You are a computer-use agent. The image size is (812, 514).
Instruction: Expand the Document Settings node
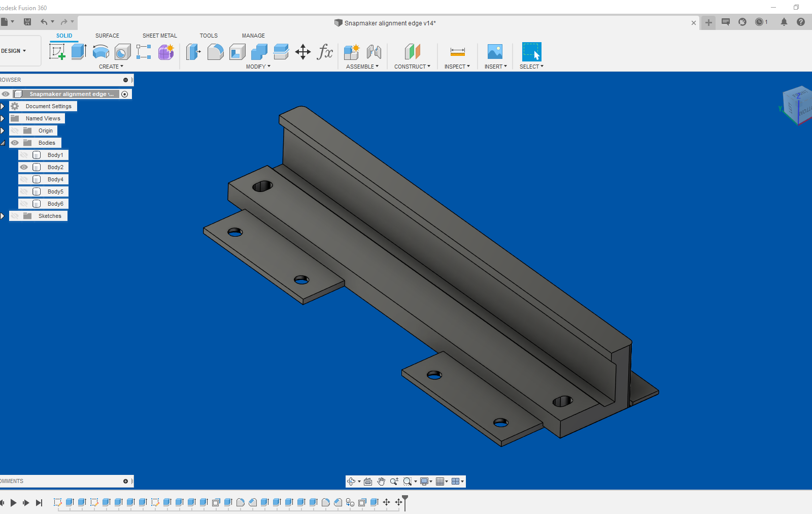point(3,106)
